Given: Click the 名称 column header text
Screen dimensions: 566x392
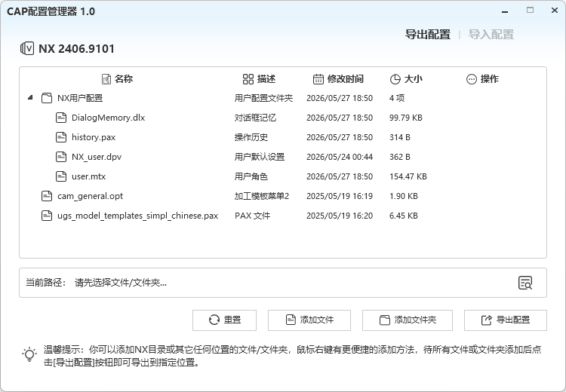Looking at the screenshot, I should point(124,79).
